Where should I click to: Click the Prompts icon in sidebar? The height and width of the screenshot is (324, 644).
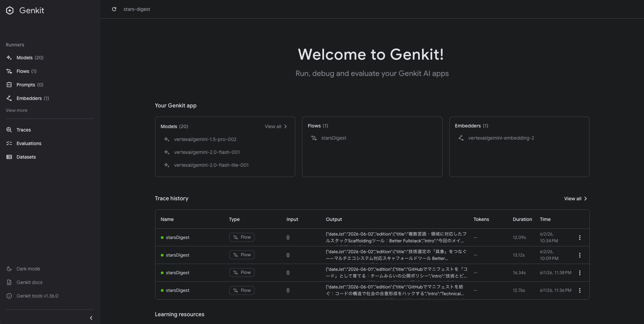click(x=9, y=85)
